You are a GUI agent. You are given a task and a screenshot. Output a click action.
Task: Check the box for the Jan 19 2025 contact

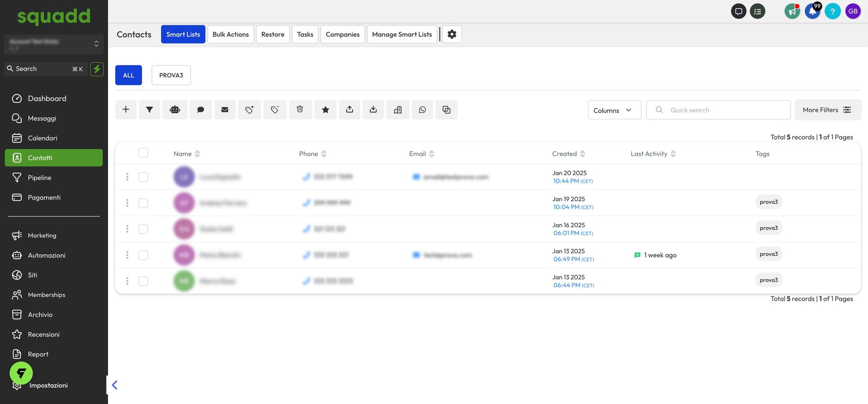143,203
